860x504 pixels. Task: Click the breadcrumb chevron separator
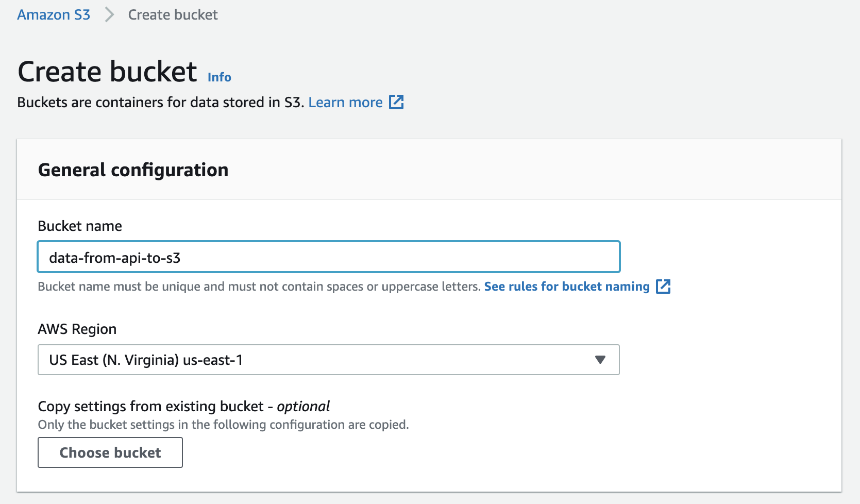click(x=109, y=14)
